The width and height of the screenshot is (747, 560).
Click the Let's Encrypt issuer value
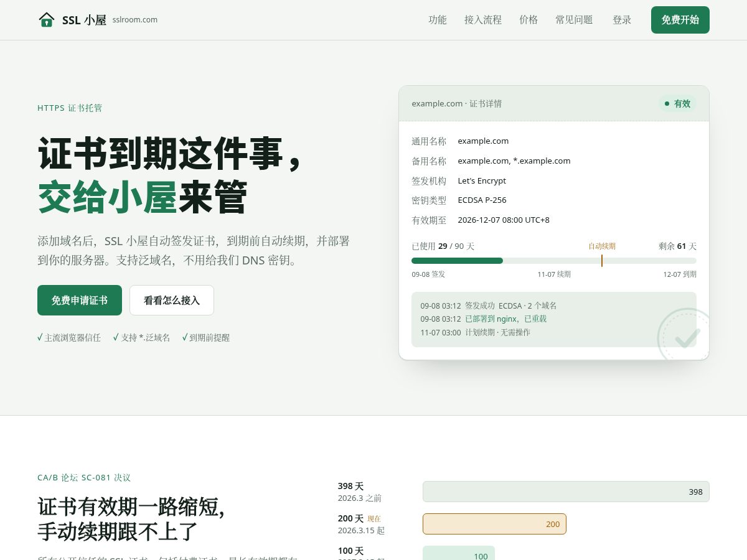click(482, 181)
